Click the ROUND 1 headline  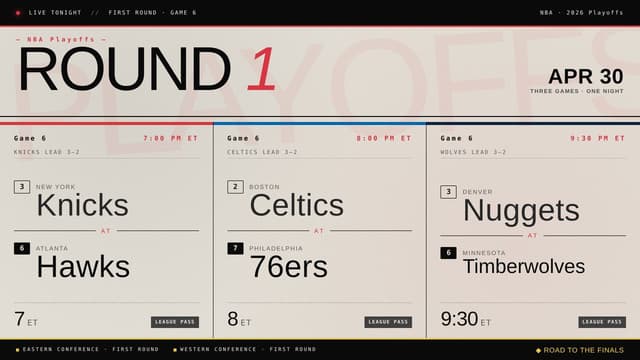[x=147, y=69]
